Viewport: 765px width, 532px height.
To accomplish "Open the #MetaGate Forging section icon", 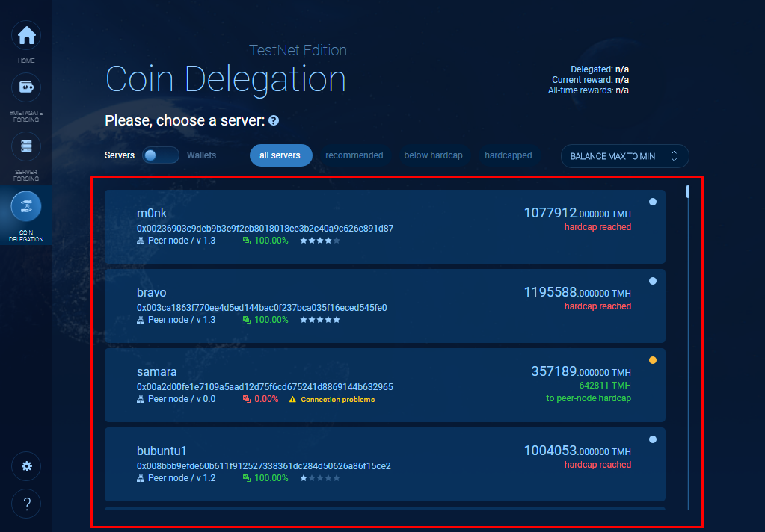I will 26,87.
